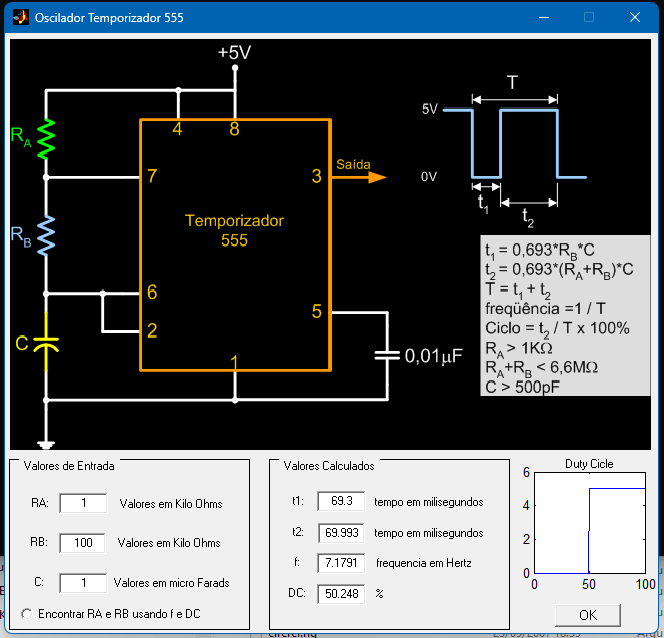664x638 pixels.
Task: Click the 'freqüência =1 / T' line
Action: (x=545, y=309)
